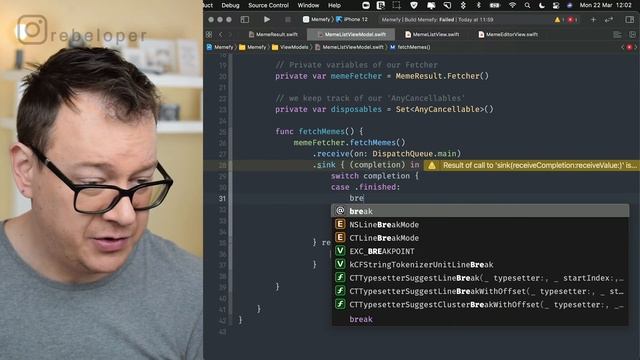The image size is (640, 360).
Task: Click the Zoom menu bar icon
Action: tap(366, 5)
